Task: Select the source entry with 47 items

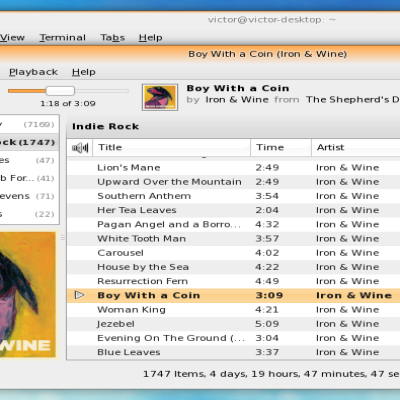Action: point(29,160)
